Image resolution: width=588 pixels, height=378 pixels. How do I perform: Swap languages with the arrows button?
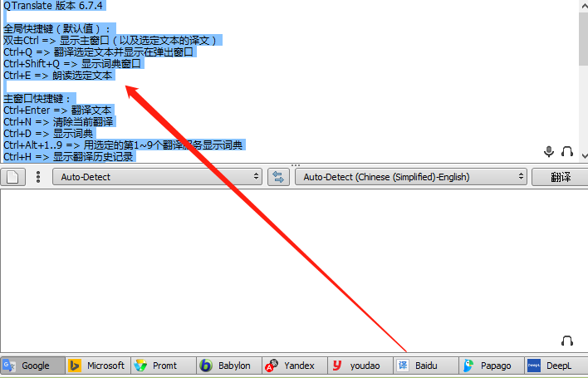pyautogui.click(x=278, y=177)
